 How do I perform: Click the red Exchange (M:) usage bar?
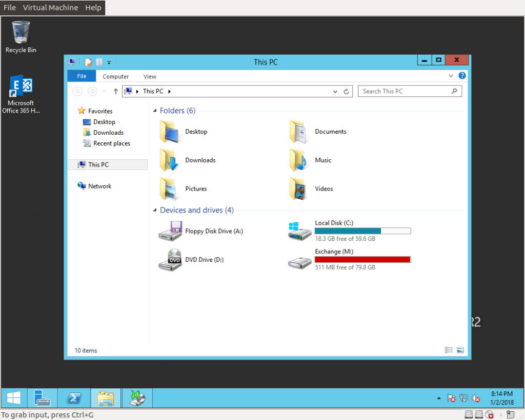[x=362, y=260]
